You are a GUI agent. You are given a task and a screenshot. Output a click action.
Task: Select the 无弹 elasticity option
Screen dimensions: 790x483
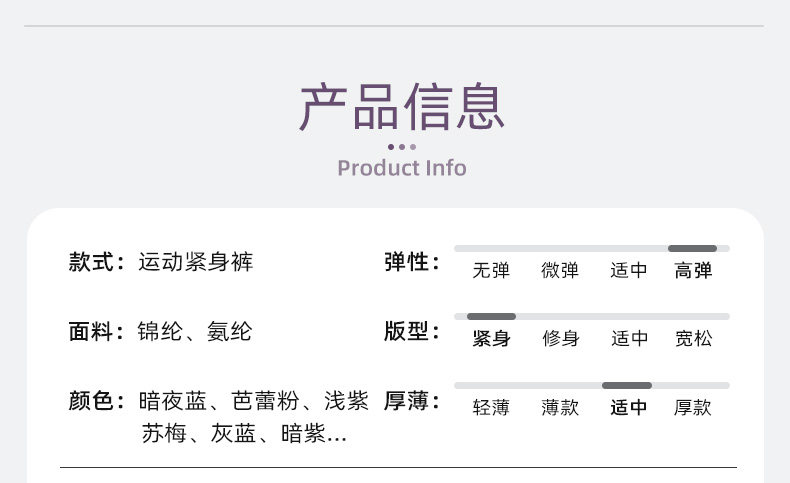(491, 270)
